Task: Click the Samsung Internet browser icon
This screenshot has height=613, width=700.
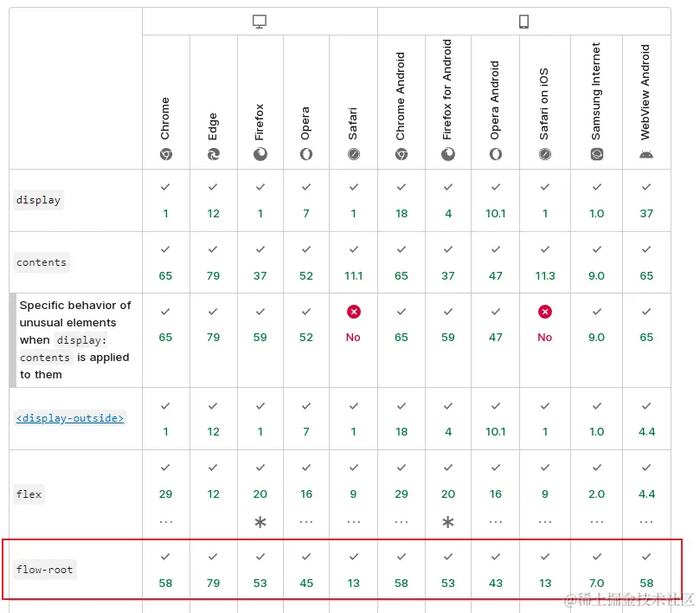Action: tap(596, 154)
